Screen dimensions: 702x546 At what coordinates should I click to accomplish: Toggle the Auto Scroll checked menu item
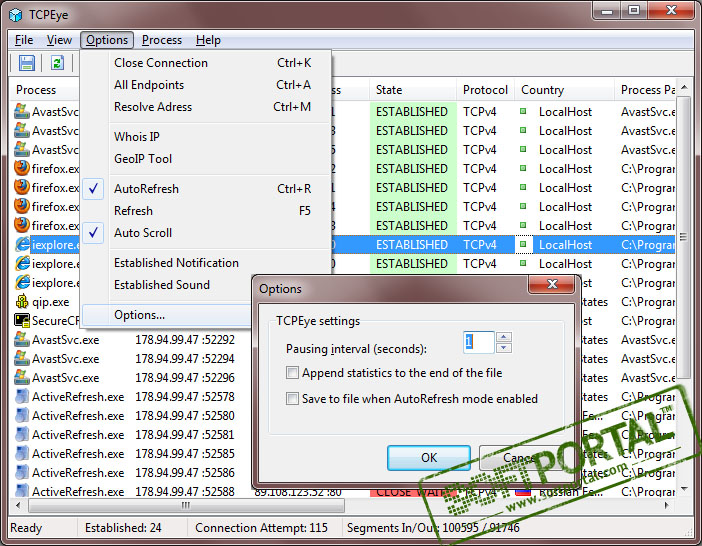click(206, 233)
